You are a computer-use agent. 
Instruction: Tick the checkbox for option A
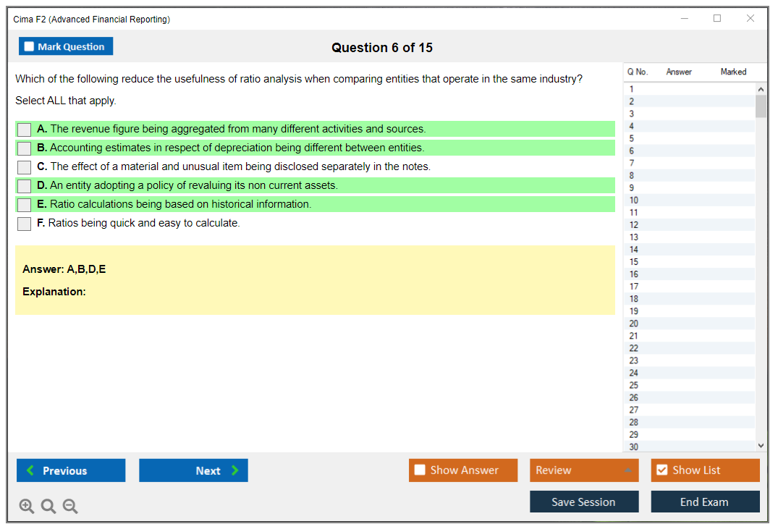click(x=25, y=130)
